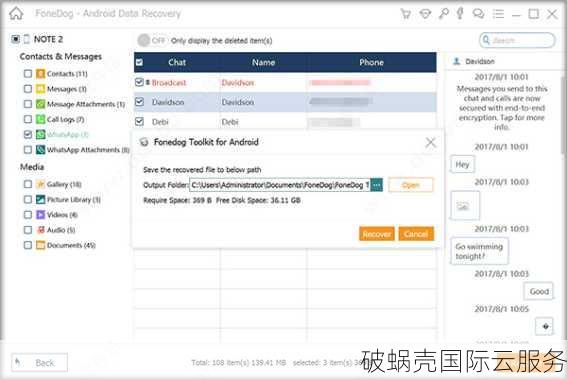Click the Contacts category icon

(40, 74)
